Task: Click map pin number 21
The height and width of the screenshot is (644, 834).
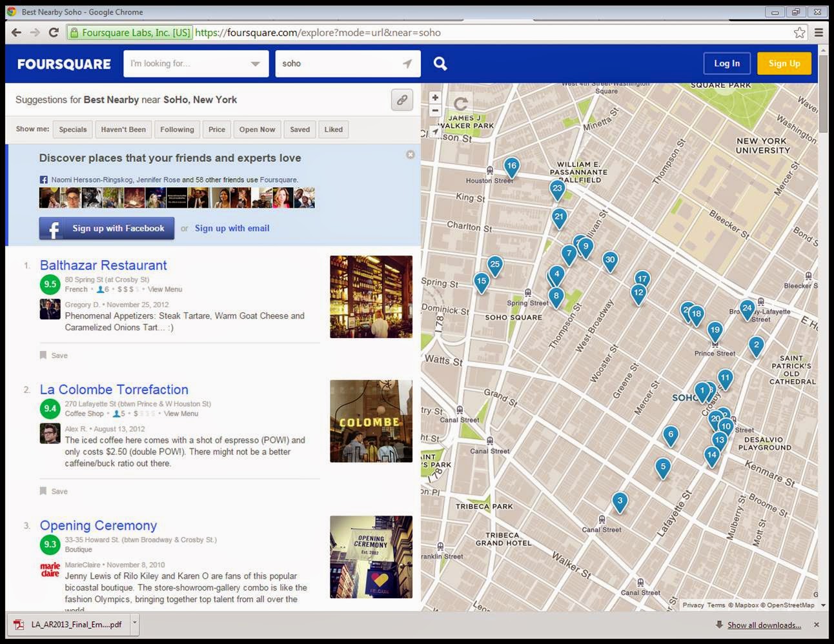Action: click(x=559, y=219)
